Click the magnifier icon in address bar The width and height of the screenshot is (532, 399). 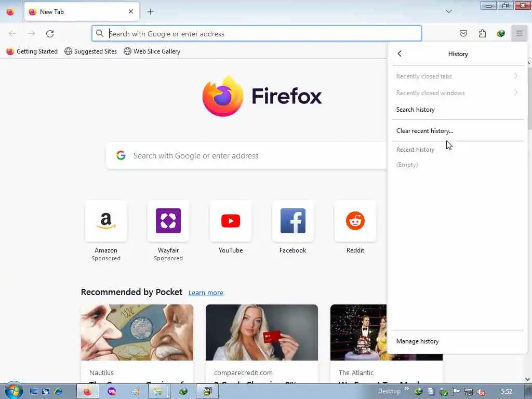pos(99,33)
